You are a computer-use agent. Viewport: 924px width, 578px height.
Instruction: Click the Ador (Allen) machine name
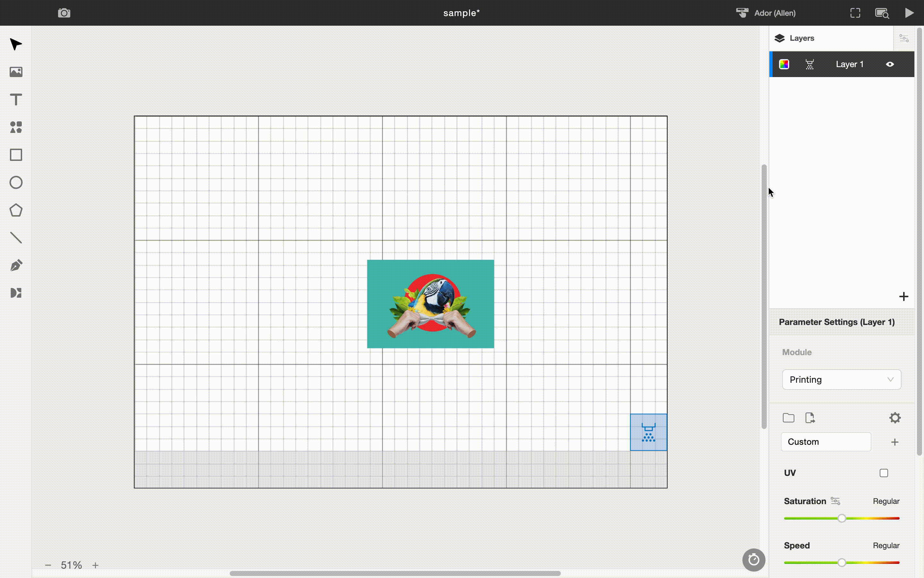pos(775,13)
